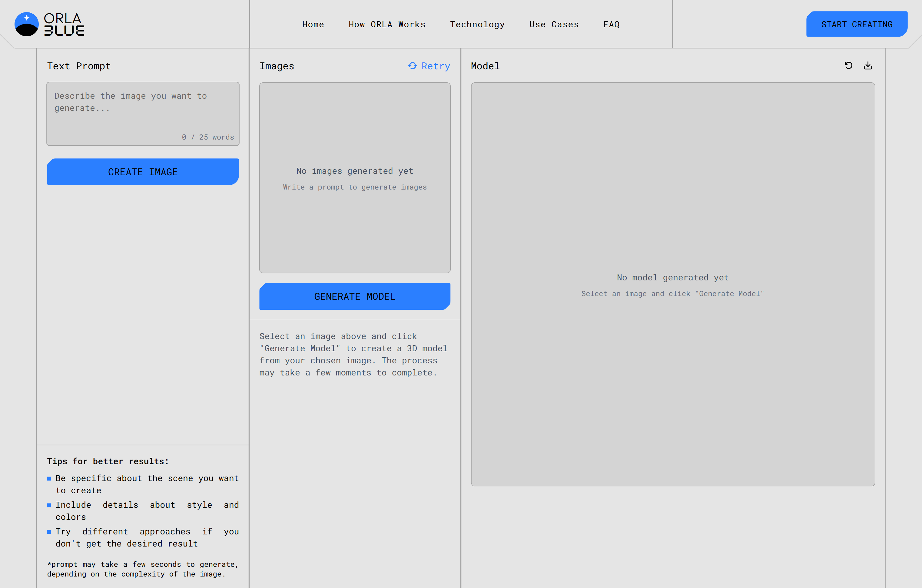Click the Retry refresh icon

[412, 66]
